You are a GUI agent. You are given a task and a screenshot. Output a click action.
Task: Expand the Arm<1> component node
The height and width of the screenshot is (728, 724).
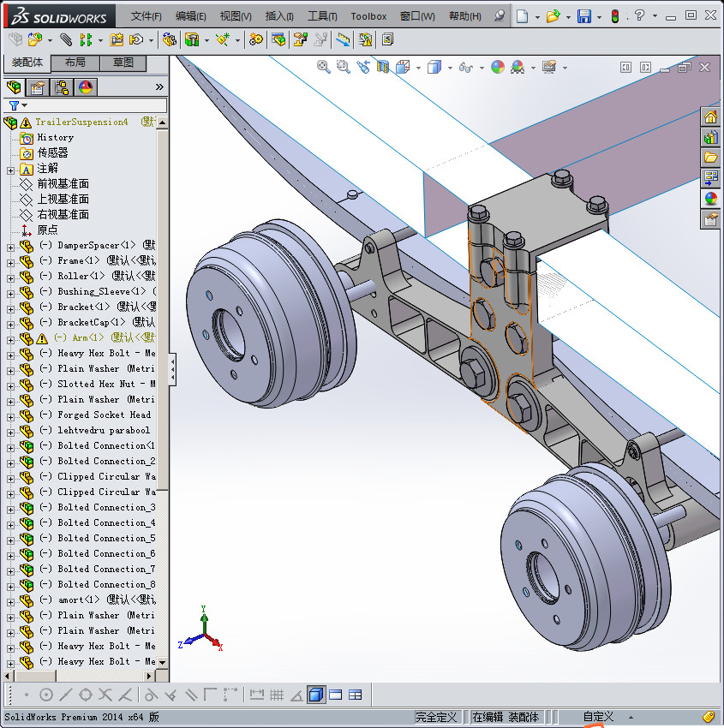click(10, 340)
